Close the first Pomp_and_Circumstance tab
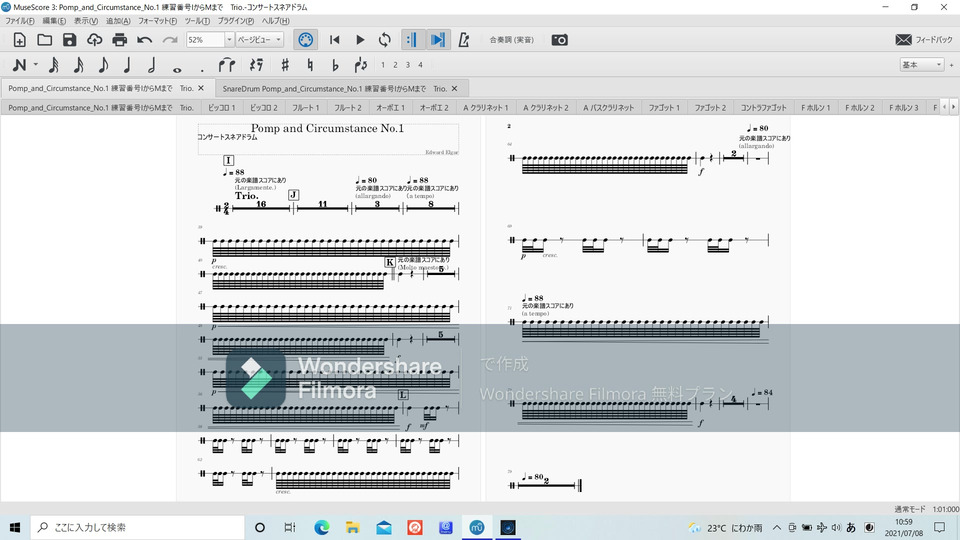Screen dimensions: 960x540 [201, 89]
